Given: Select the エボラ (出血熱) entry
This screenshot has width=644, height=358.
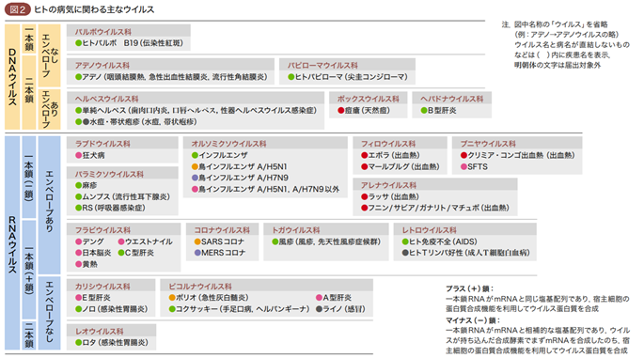Looking at the screenshot, I should click(x=390, y=155).
